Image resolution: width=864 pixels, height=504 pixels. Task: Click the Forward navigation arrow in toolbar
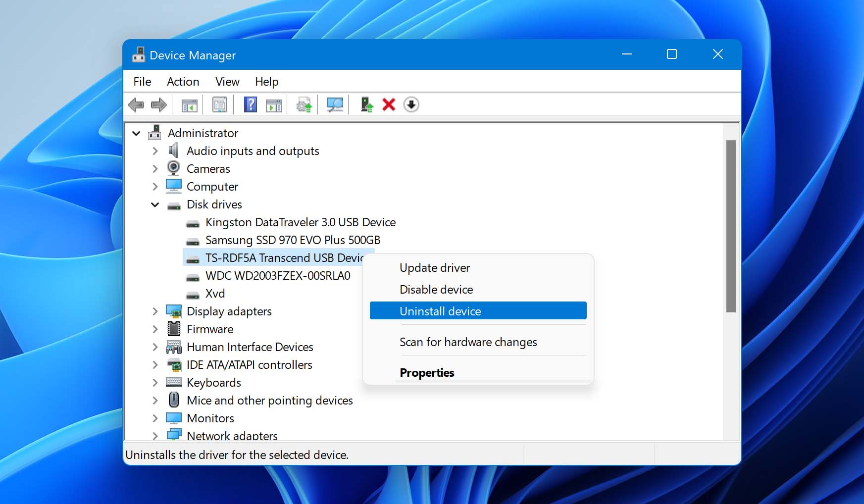pyautogui.click(x=158, y=104)
